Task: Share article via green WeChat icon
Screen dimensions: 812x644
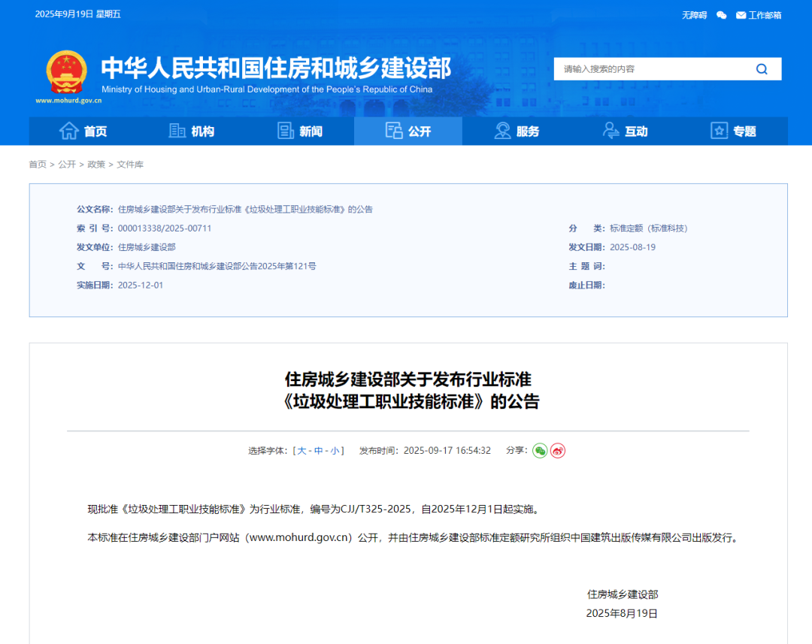Action: (540, 451)
